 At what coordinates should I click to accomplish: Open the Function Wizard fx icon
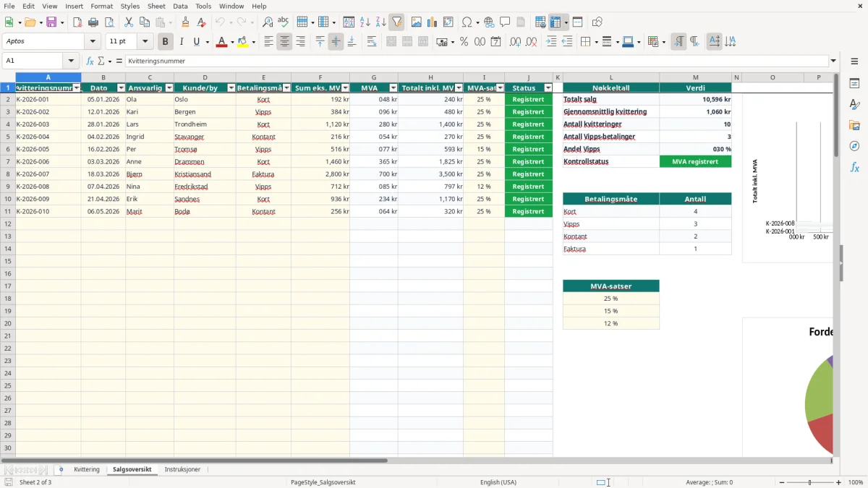[90, 61]
